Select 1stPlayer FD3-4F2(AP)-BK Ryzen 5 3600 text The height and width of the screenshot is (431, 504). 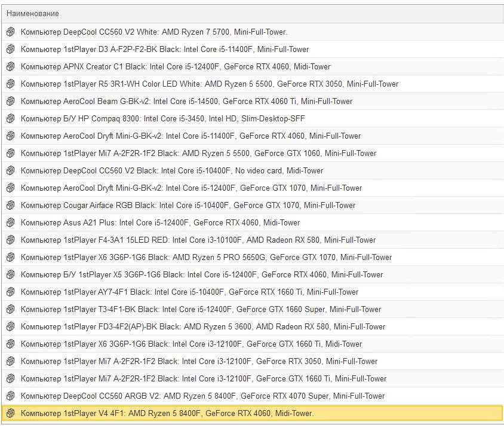(203, 327)
